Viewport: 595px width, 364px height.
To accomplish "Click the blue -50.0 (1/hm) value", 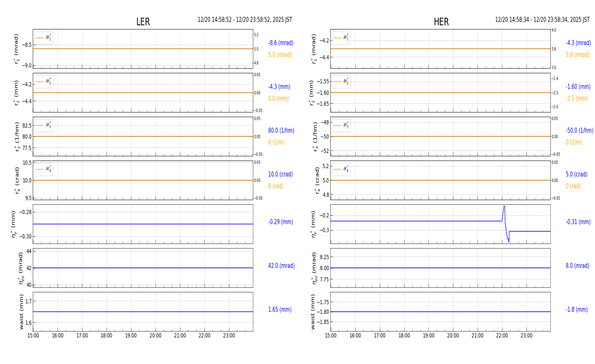I will coord(579,131).
